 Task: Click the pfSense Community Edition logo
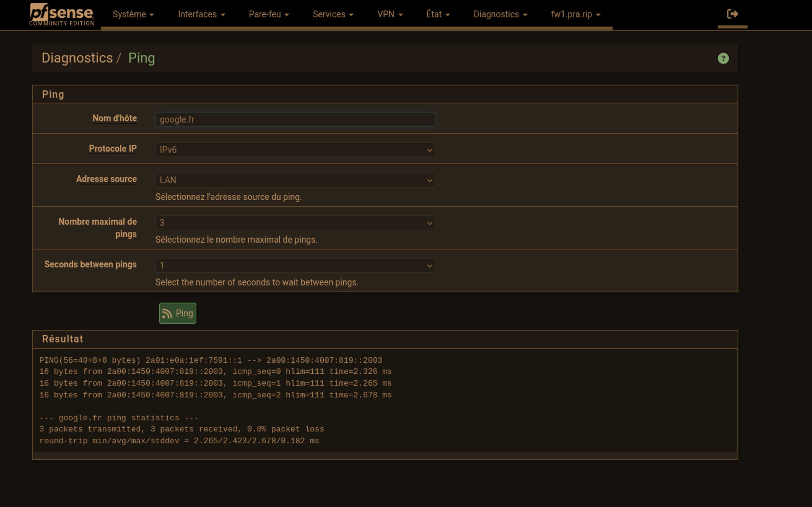62,15
